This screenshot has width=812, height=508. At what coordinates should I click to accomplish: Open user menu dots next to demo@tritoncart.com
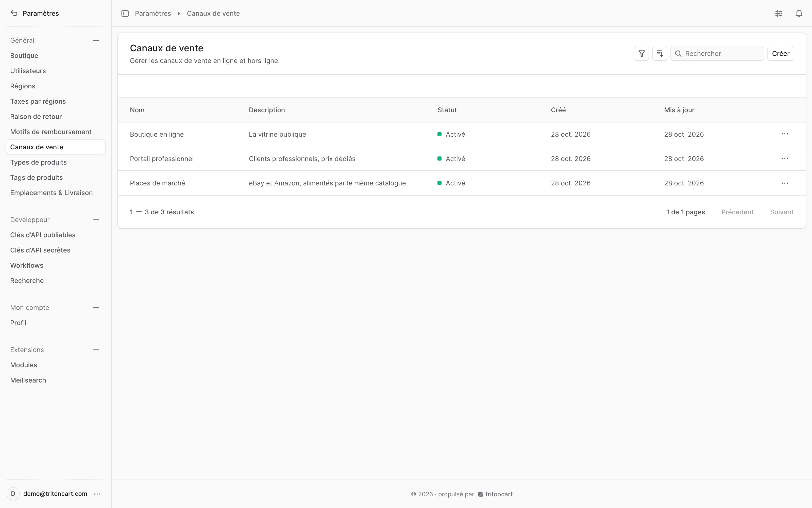point(97,494)
